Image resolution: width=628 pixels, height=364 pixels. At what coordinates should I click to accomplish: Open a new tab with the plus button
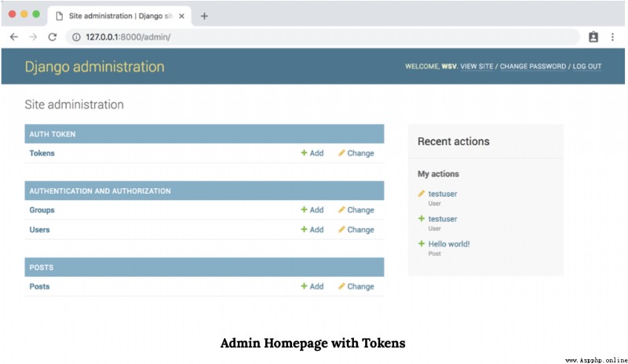(204, 16)
